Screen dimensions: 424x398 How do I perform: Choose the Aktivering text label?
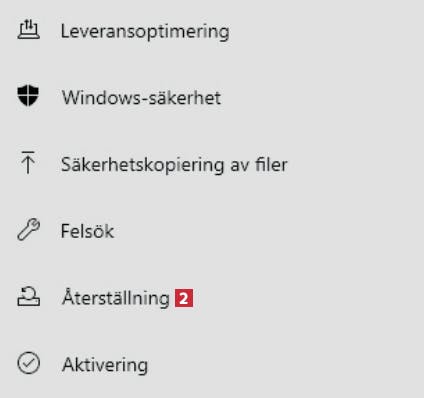[x=105, y=365]
